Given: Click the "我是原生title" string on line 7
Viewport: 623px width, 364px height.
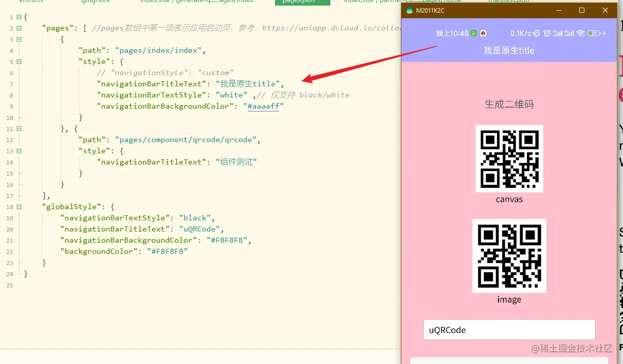Looking at the screenshot, I should click(247, 84).
